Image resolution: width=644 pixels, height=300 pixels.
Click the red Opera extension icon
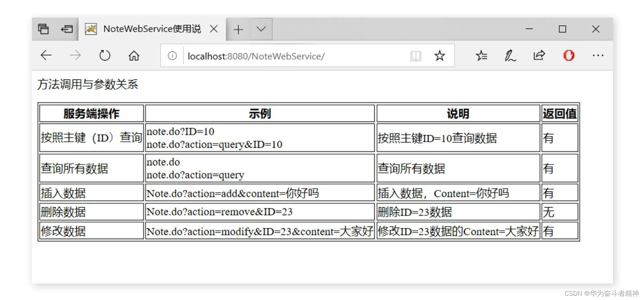coord(569,55)
